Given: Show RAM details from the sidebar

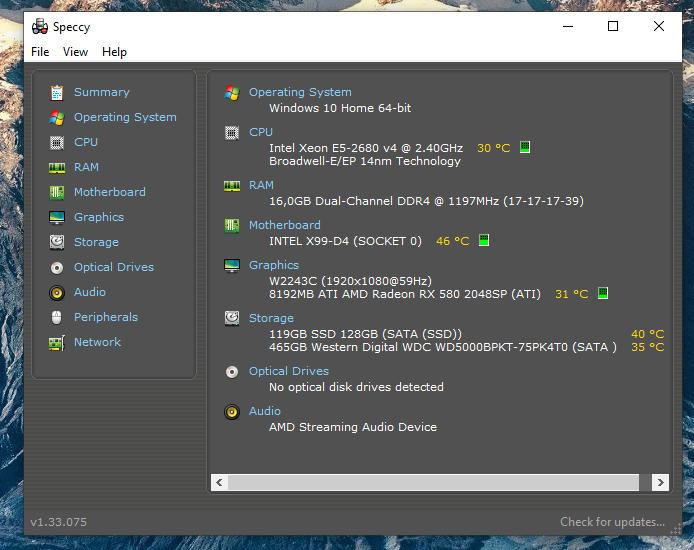Looking at the screenshot, I should [86, 167].
